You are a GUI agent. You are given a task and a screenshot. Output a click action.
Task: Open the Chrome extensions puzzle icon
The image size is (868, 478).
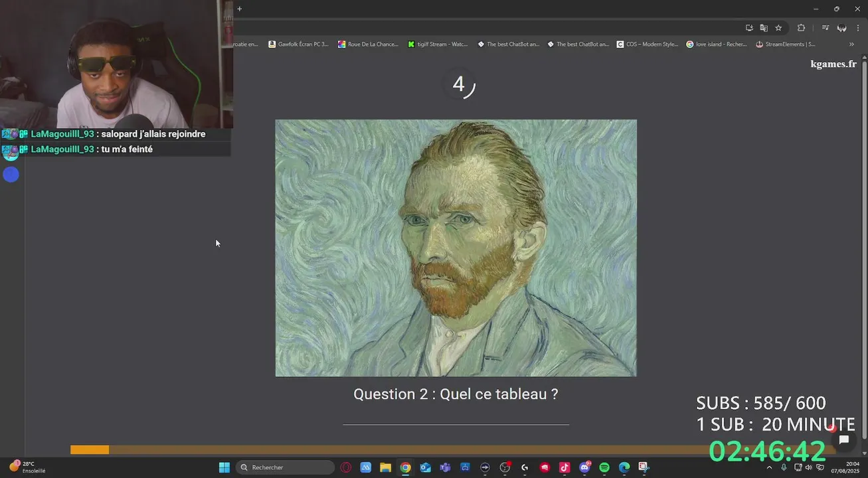pyautogui.click(x=801, y=28)
